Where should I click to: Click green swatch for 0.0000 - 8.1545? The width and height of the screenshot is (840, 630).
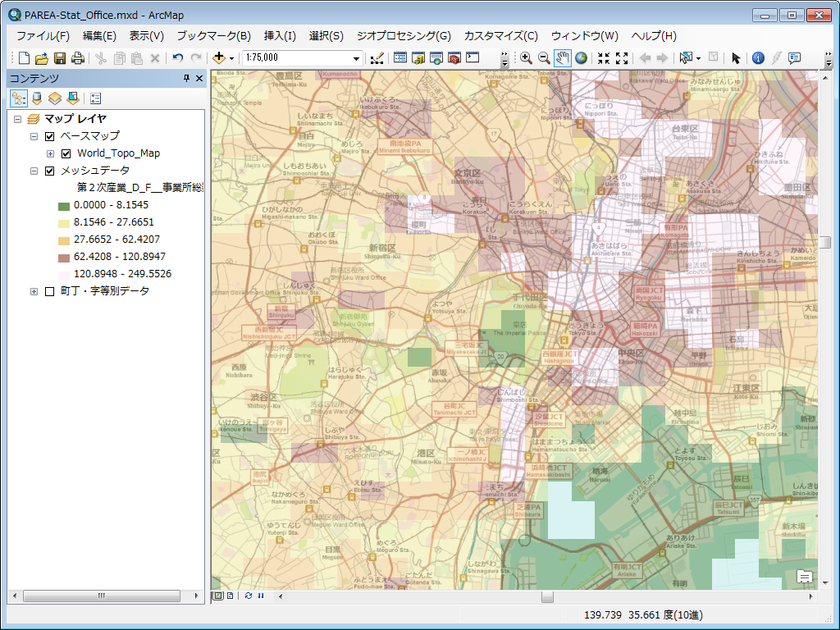64,206
